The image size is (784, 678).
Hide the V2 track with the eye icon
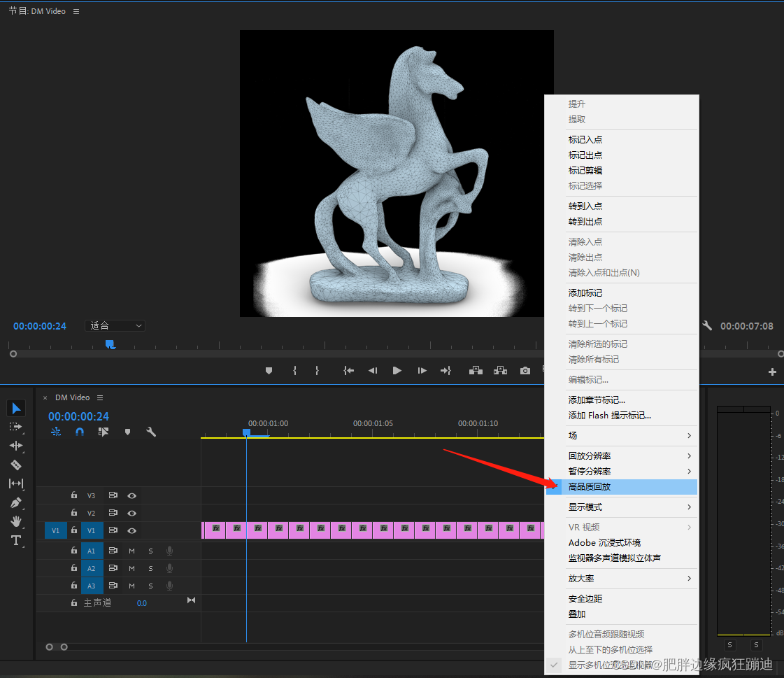[x=132, y=513]
